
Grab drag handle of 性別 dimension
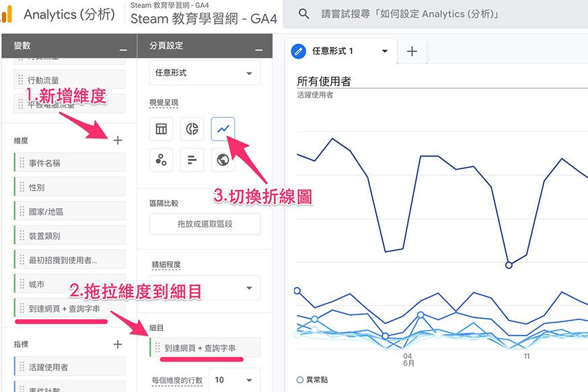[22, 187]
